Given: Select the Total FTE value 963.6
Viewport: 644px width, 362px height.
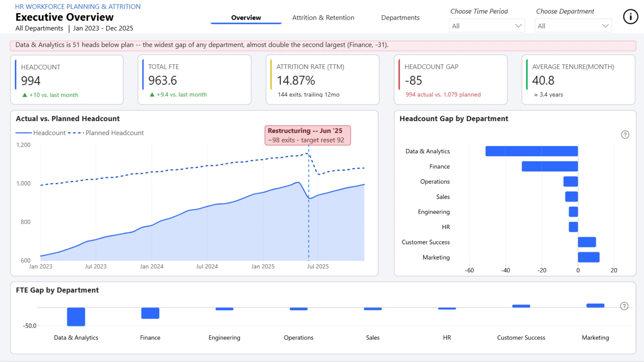Looking at the screenshot, I should coord(163,80).
